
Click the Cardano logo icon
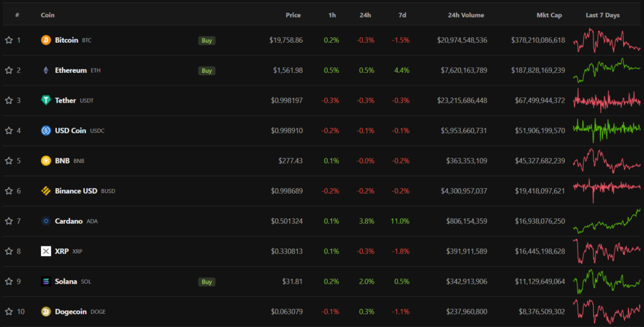46,221
